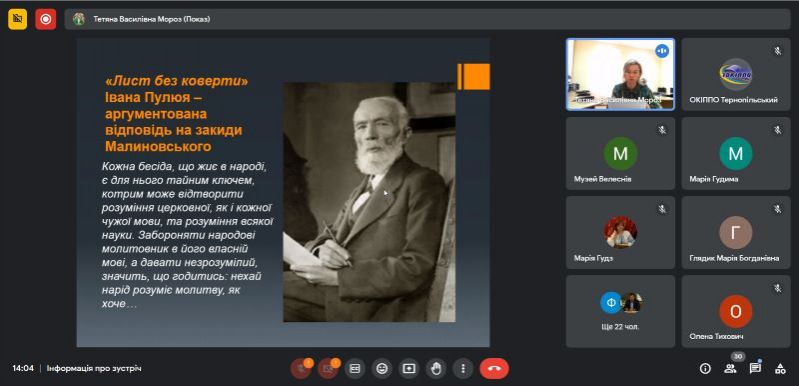The width and height of the screenshot is (799, 386).
Task: Open meeting details info icon
Action: [705, 368]
